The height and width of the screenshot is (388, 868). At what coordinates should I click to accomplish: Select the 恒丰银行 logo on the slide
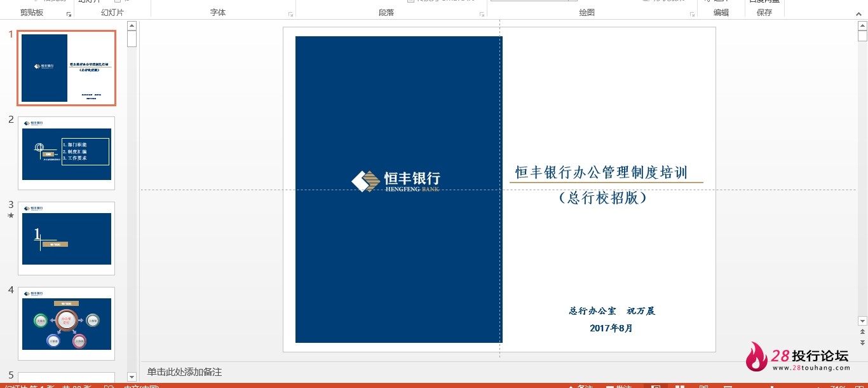pyautogui.click(x=395, y=181)
